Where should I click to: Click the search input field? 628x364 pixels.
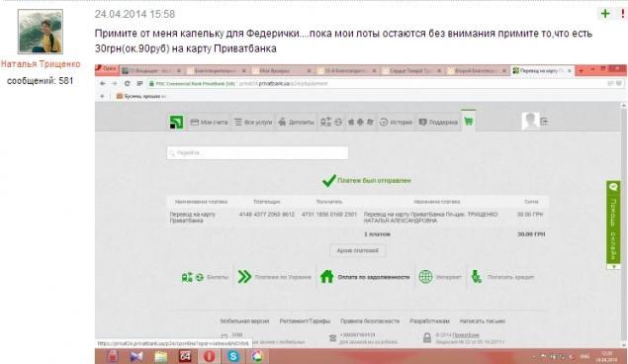point(257,153)
